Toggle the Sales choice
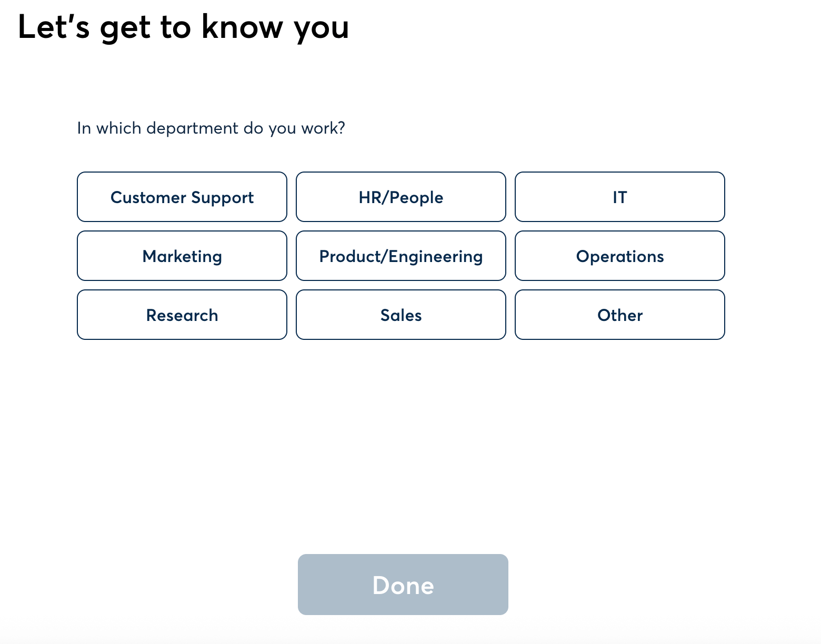Image resolution: width=821 pixels, height=644 pixels. (x=401, y=315)
